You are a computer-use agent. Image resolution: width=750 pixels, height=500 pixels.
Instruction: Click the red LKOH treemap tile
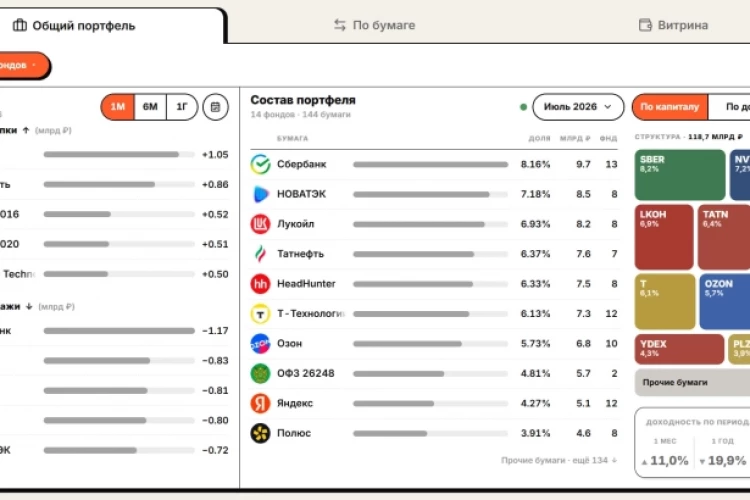pyautogui.click(x=664, y=237)
